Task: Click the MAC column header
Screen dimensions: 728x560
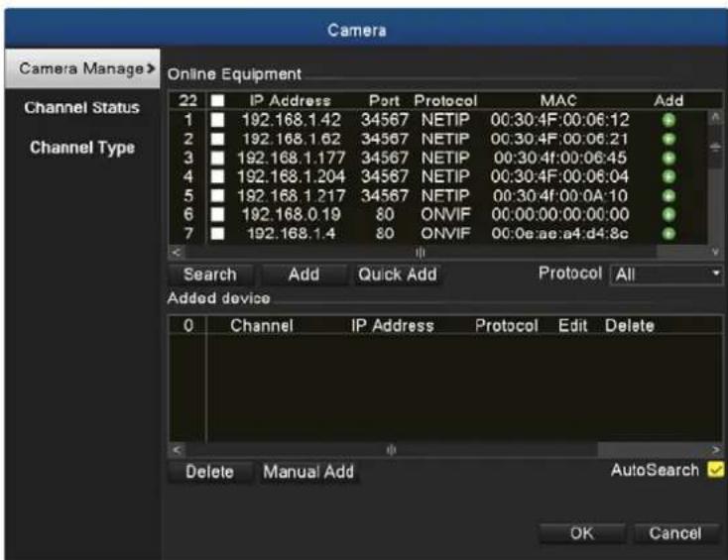Action: coord(558,101)
